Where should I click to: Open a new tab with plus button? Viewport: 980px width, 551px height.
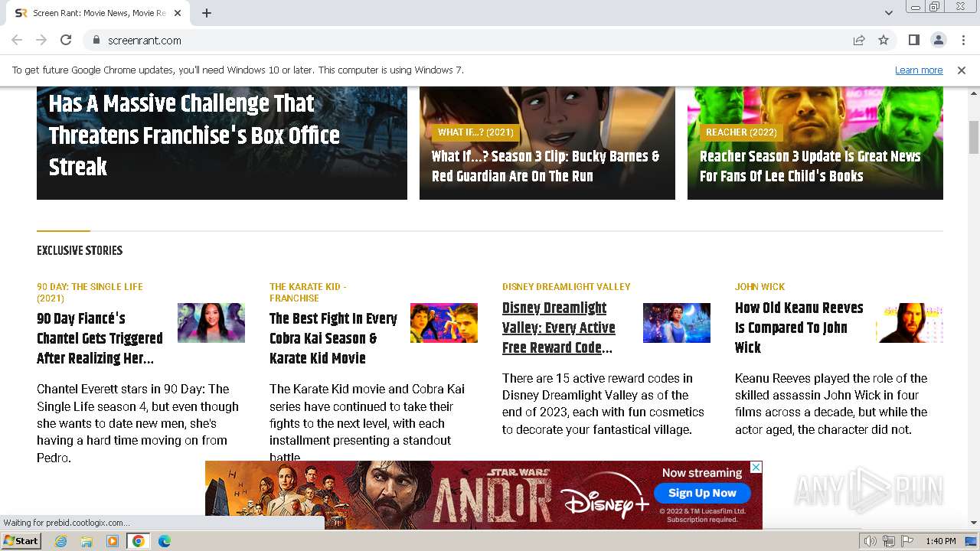point(207,13)
